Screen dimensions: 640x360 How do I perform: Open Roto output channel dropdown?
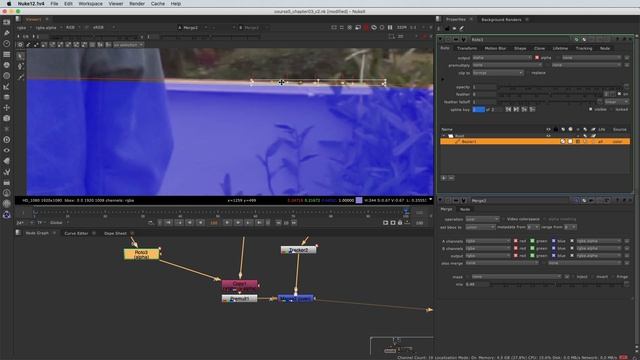(x=502, y=58)
